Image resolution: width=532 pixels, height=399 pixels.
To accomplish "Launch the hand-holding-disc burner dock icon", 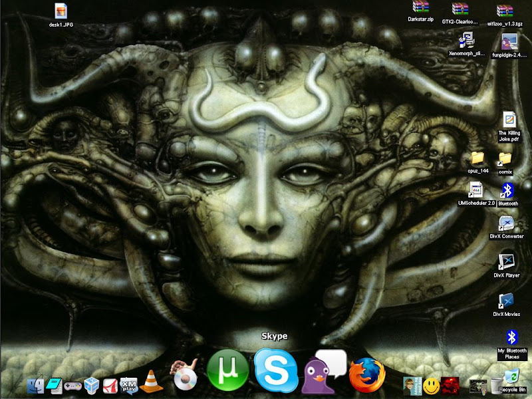I will click(x=184, y=374).
